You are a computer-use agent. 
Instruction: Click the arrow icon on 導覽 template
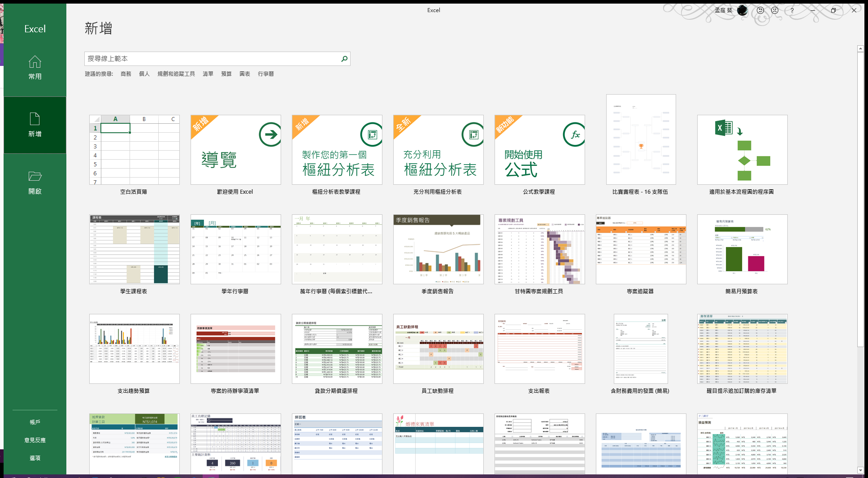click(270, 134)
